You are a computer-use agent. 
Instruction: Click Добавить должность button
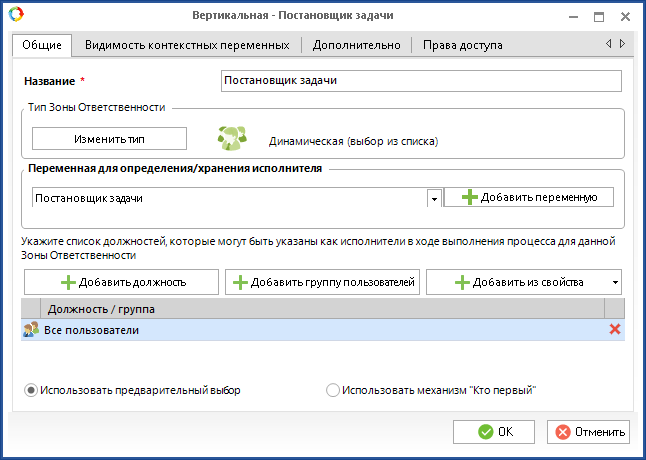point(120,283)
